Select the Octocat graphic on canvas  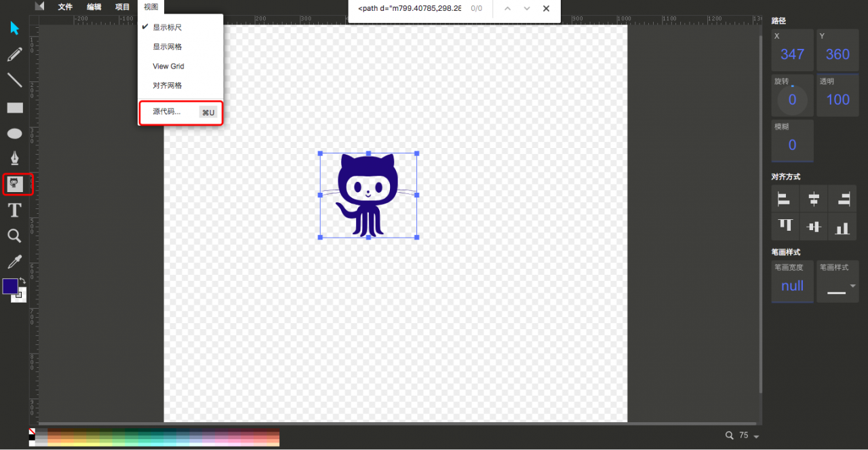[368, 195]
